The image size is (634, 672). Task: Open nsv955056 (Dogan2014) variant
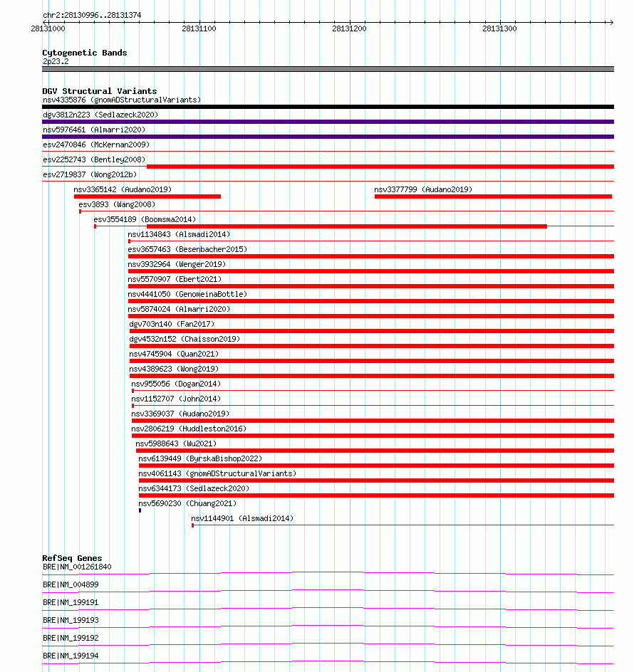176,384
